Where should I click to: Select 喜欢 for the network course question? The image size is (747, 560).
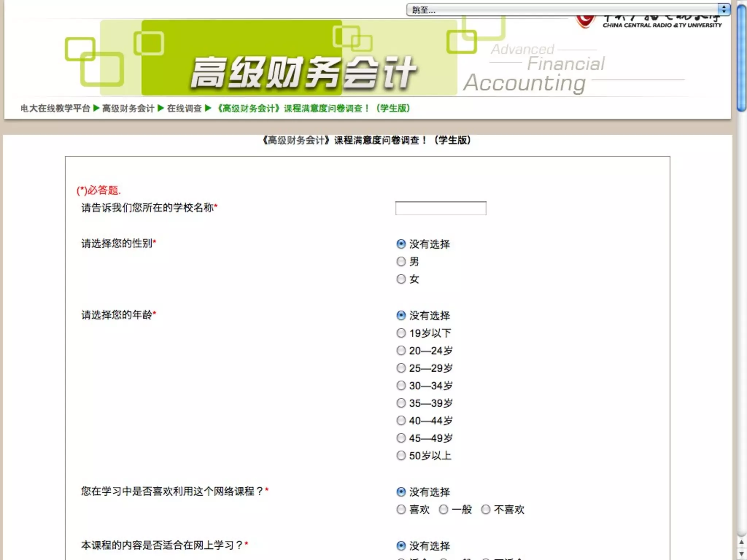(401, 509)
